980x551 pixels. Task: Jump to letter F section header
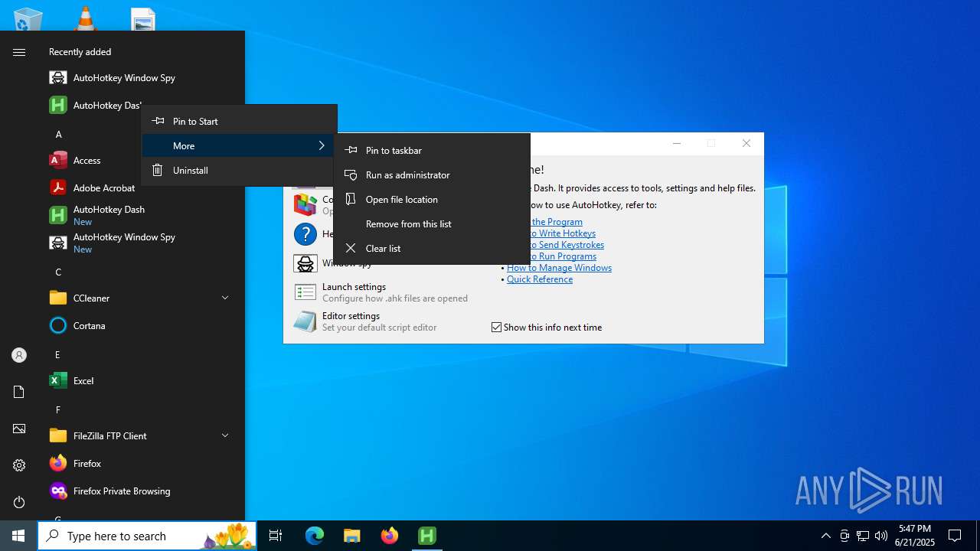(x=58, y=410)
